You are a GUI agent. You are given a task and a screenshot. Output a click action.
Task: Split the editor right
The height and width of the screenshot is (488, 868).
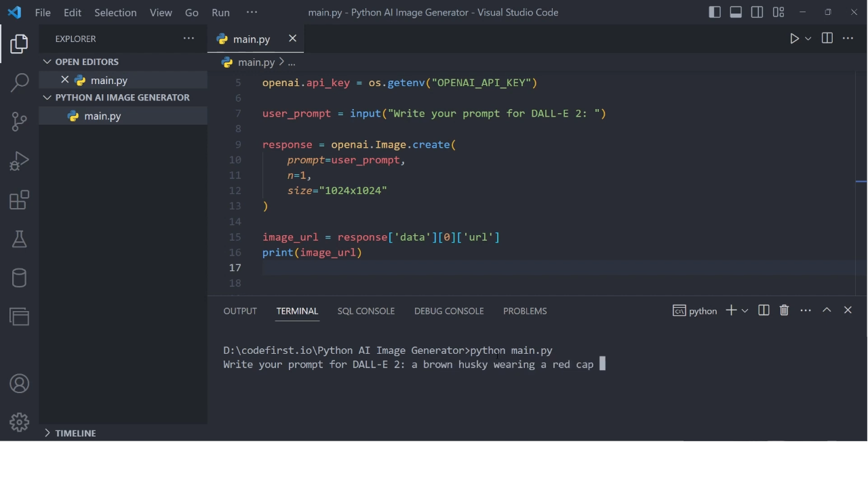827,39
